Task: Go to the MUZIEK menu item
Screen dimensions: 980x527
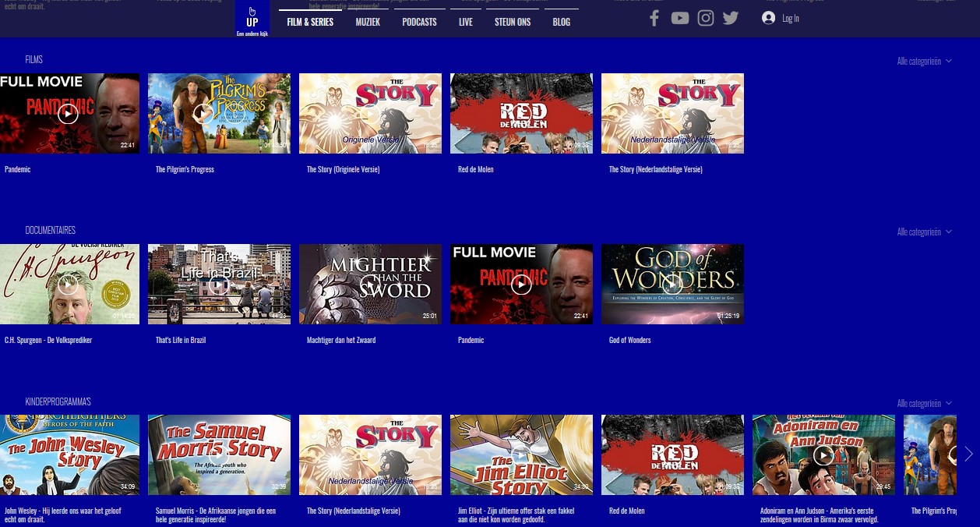Action: click(x=368, y=22)
